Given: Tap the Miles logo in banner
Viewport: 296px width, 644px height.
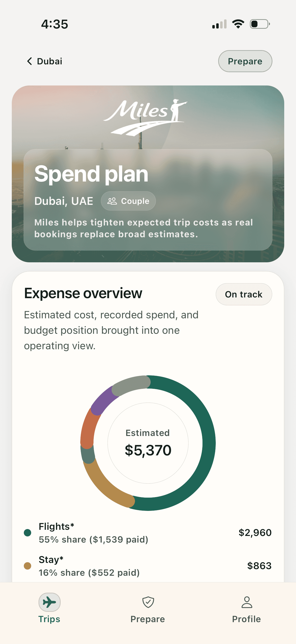Looking at the screenshot, I should click(145, 116).
